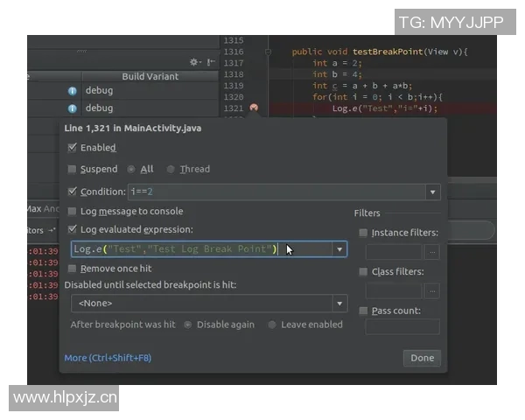This screenshot has width=525, height=420.
Task: Expand the Condition dropdown arrow
Action: pyautogui.click(x=432, y=192)
